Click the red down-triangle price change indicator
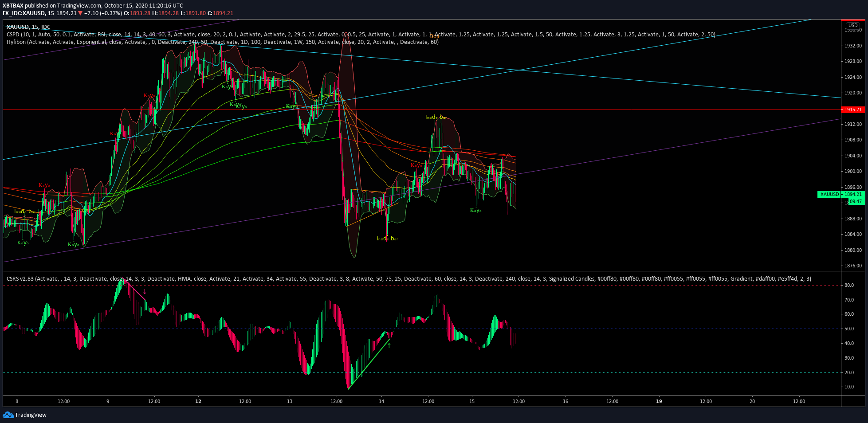868x423 pixels. coord(80,13)
